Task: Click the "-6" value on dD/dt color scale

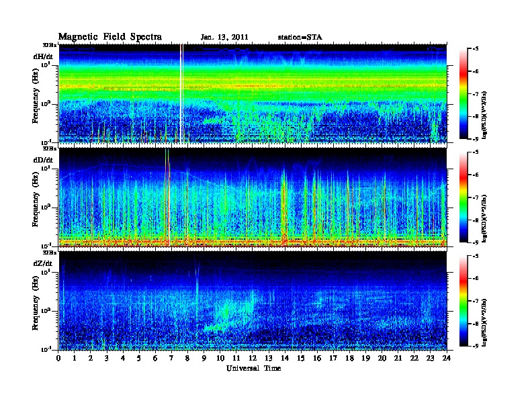Action: pos(476,175)
